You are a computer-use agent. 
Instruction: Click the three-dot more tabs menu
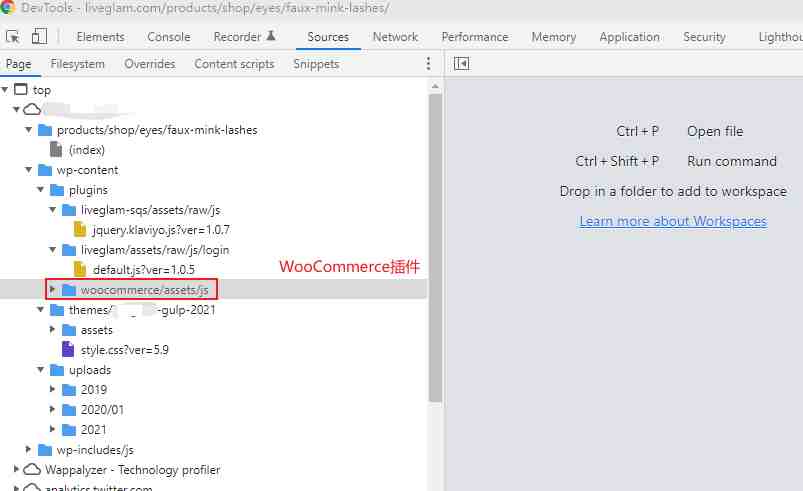tap(428, 64)
